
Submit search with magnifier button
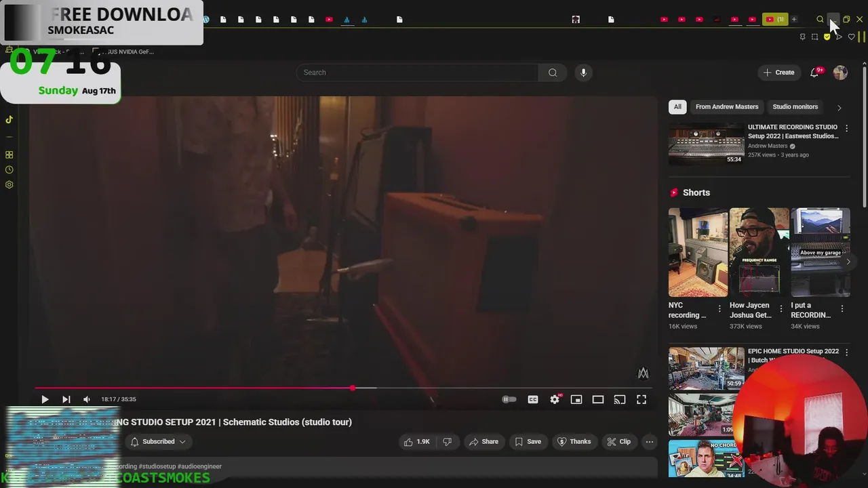coord(553,73)
